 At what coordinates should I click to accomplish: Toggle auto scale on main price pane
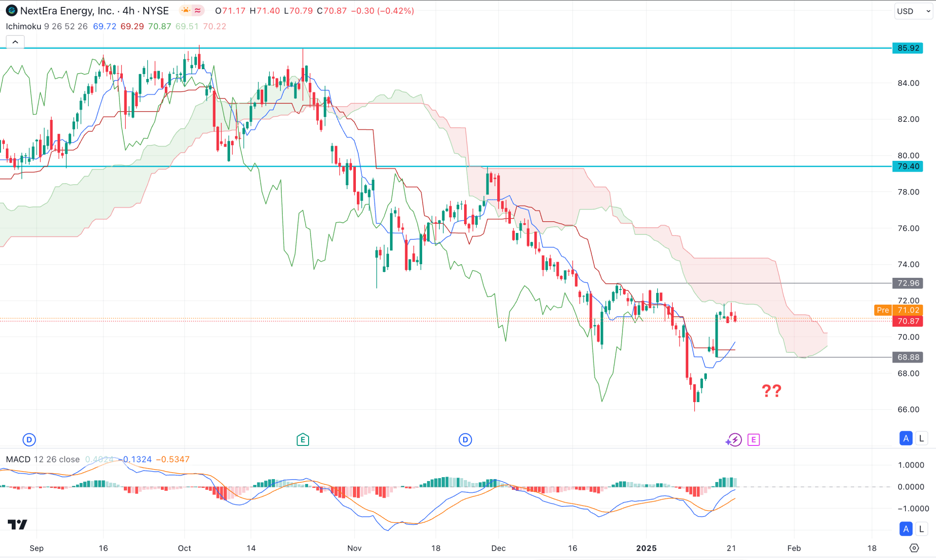[x=906, y=438]
